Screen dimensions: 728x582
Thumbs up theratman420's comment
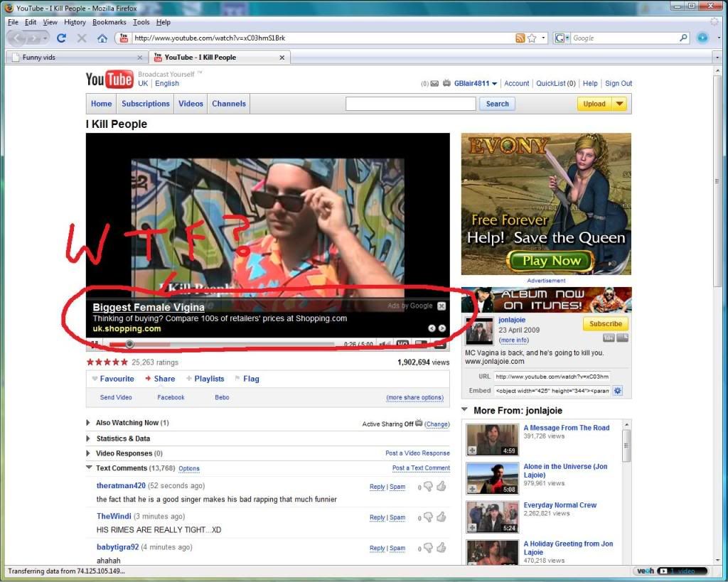[x=441, y=487]
